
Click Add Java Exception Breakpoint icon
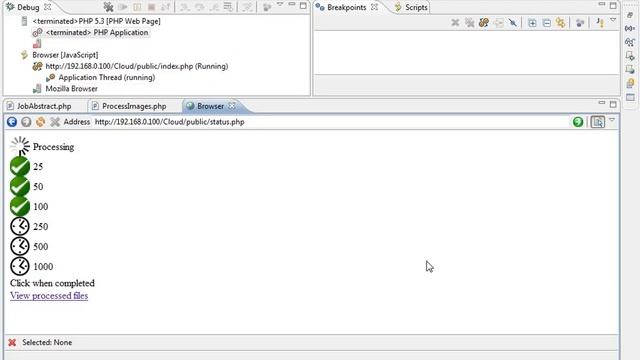600,22
